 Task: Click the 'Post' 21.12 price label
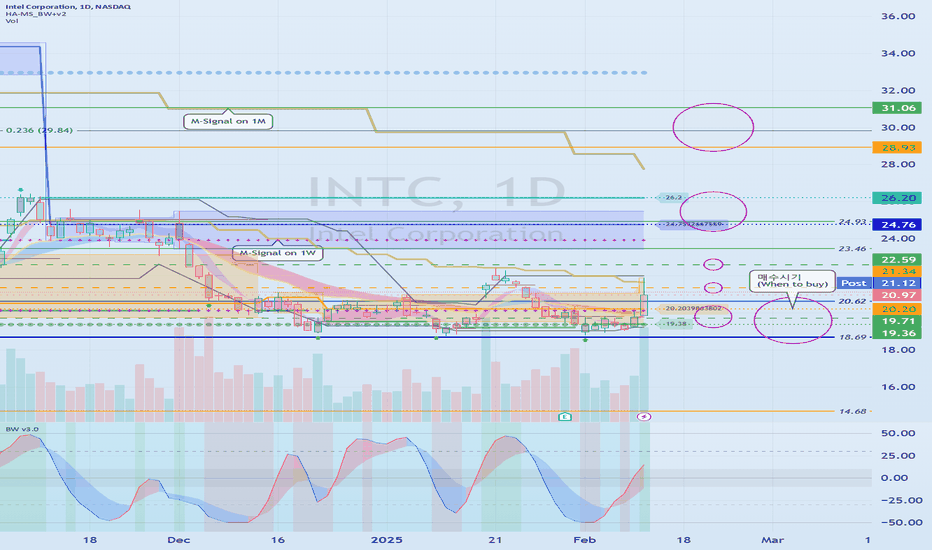tap(879, 283)
